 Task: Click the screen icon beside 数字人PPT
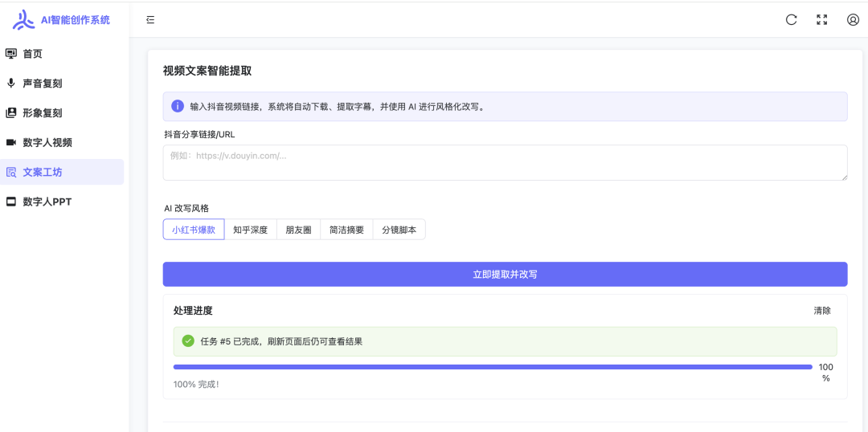(10, 202)
